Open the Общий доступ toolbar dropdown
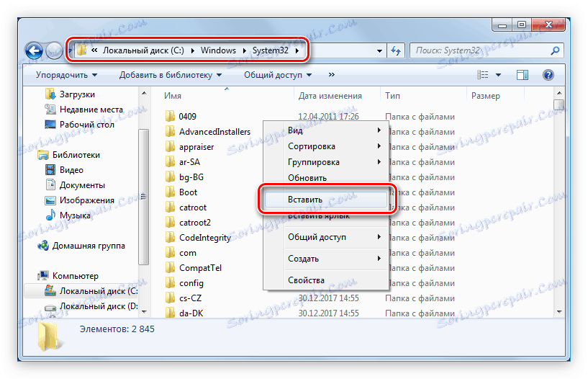This screenshot has width=588, height=379. tap(278, 75)
